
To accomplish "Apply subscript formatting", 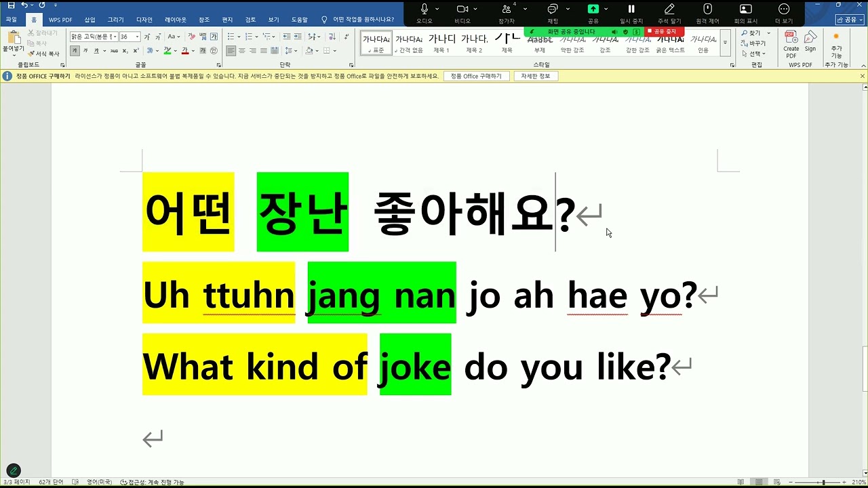I will 125,51.
